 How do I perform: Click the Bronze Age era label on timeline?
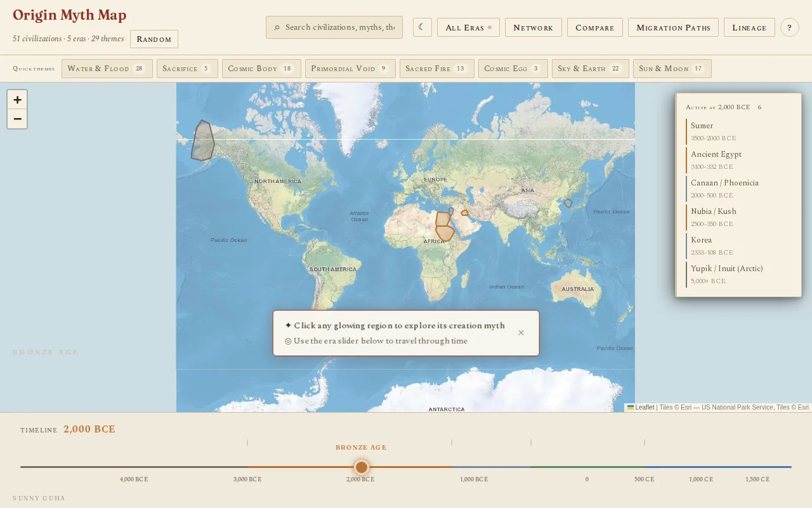coord(361,448)
